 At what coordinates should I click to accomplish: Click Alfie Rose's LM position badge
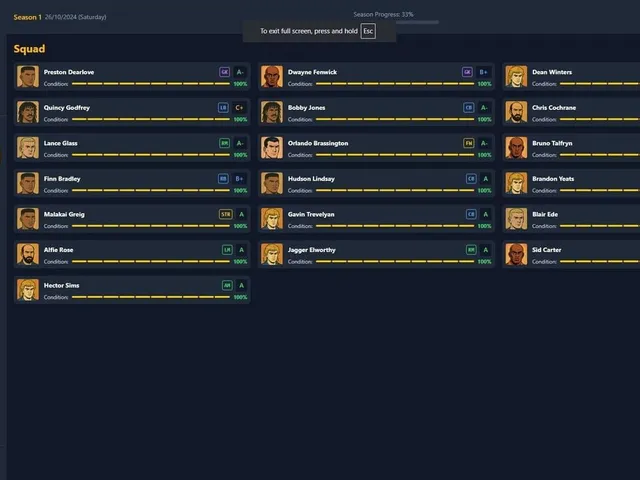[227, 250]
